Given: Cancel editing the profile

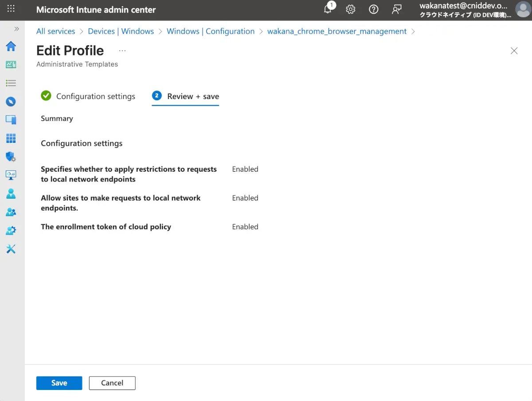Looking at the screenshot, I should [x=112, y=383].
